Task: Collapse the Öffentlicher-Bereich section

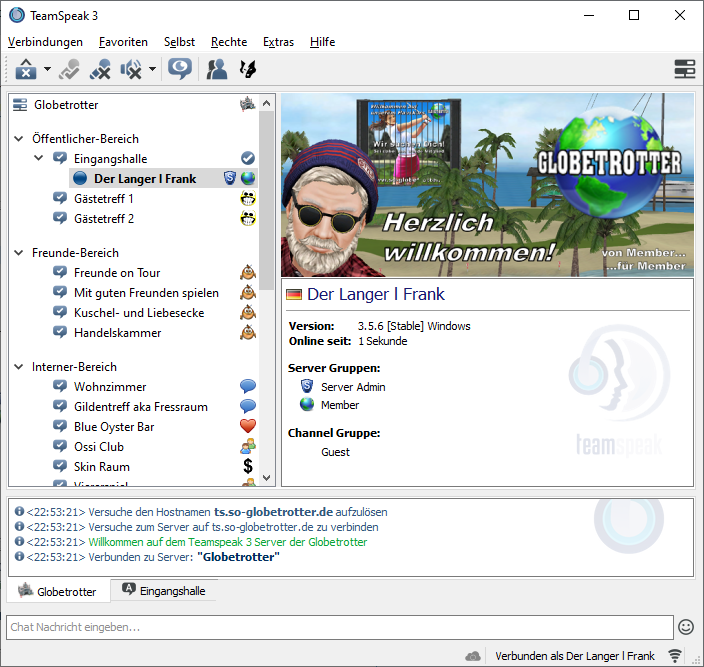Action: [19, 139]
